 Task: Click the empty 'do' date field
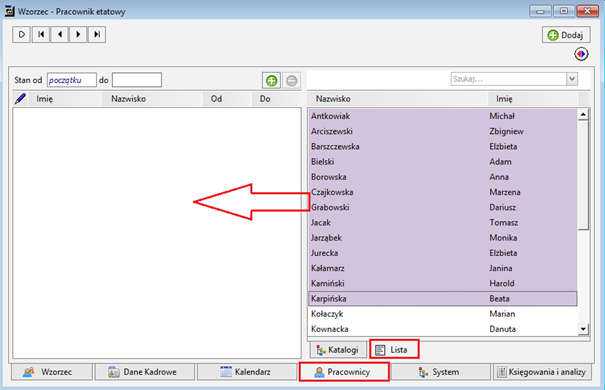pos(137,80)
